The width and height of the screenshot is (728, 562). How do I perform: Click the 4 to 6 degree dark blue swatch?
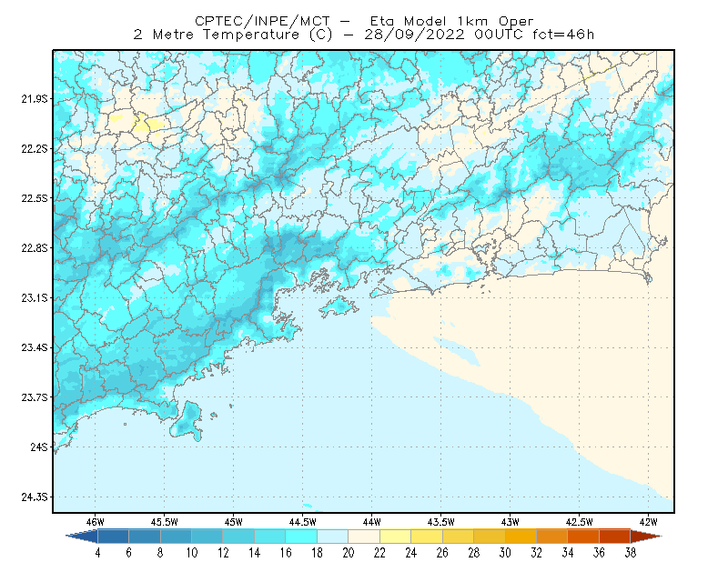pyautogui.click(x=113, y=537)
